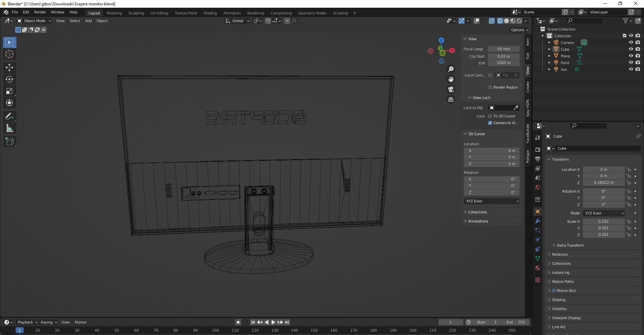Jump to the last frame

click(x=287, y=322)
